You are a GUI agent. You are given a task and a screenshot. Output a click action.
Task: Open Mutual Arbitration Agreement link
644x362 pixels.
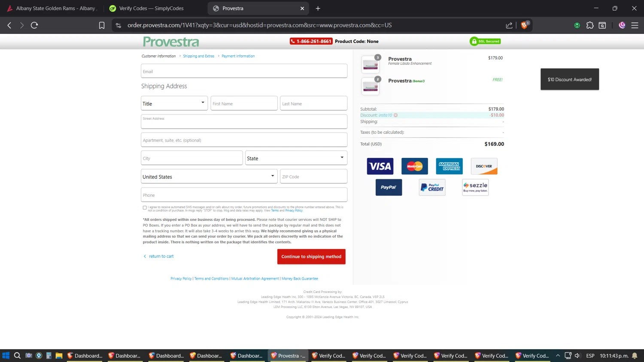tap(255, 279)
